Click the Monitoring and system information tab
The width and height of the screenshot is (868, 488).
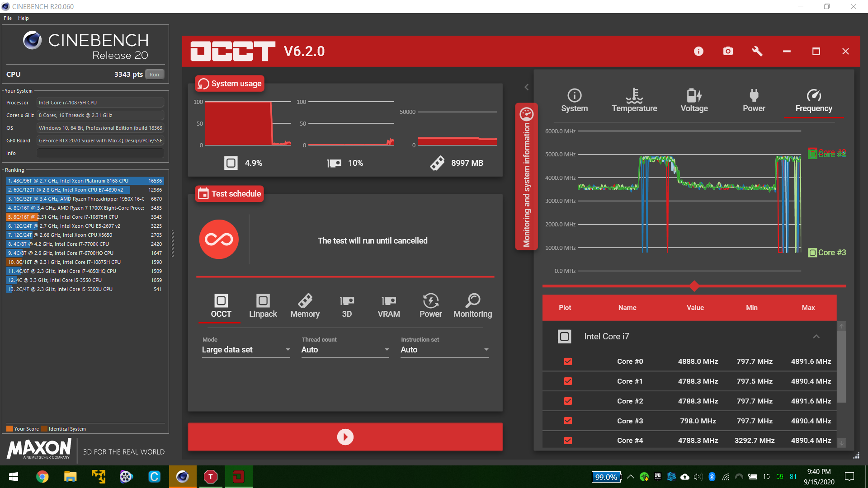[526, 177]
